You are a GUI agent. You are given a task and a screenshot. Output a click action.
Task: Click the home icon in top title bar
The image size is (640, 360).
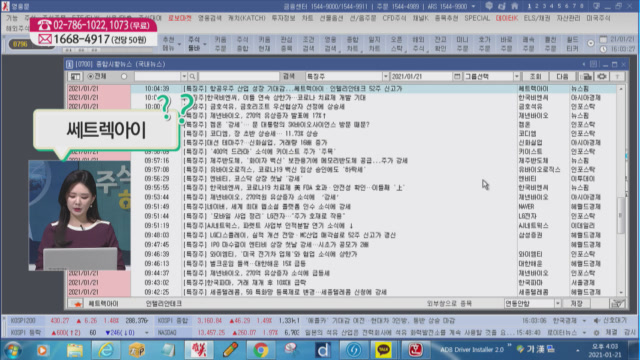(x=514, y=6)
